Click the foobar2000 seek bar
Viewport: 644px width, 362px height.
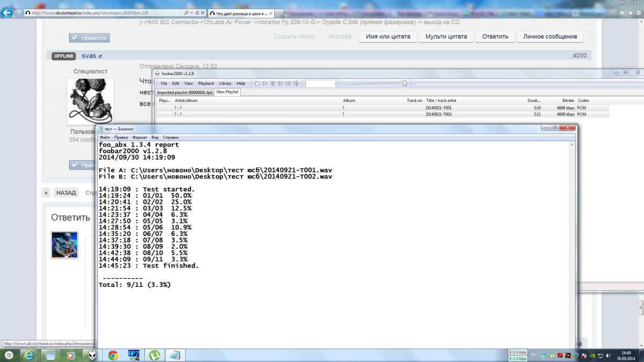(529, 84)
